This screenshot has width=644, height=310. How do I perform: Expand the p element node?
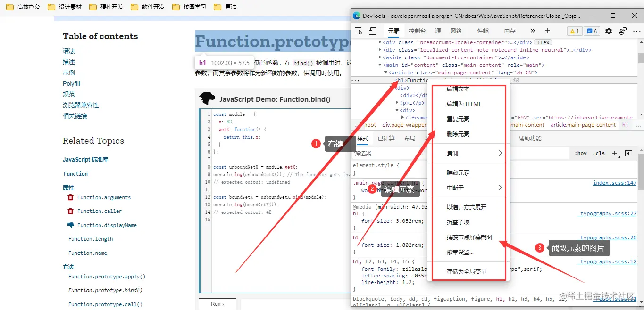click(x=397, y=103)
